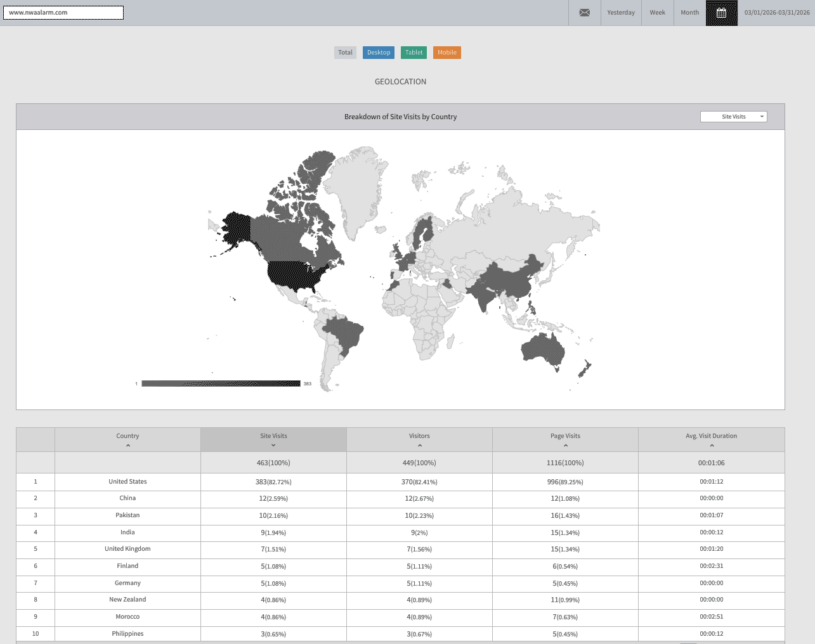This screenshot has height=644, width=815.
Task: Open the 03/01/2026-03/31/2026 date range
Action: point(776,13)
